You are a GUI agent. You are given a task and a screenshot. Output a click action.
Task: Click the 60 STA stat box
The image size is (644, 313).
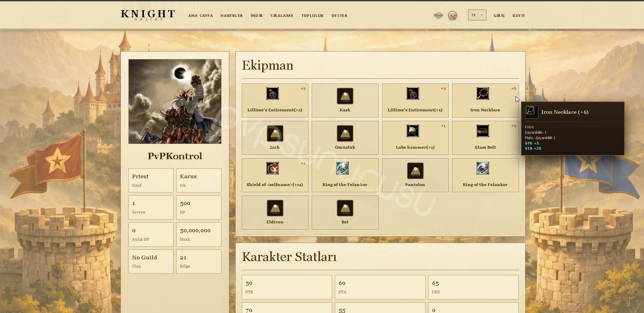point(380,287)
